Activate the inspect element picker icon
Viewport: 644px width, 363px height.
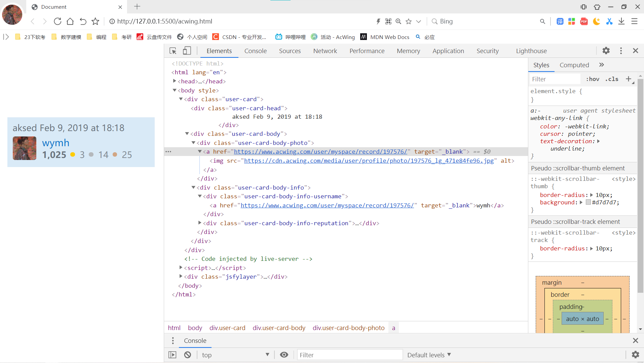tap(173, 51)
